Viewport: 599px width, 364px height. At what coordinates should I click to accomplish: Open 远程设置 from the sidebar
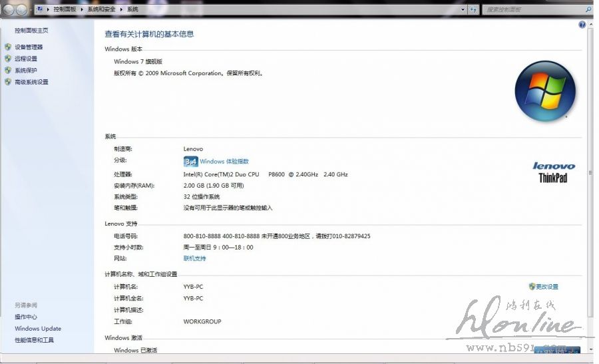[x=26, y=59]
